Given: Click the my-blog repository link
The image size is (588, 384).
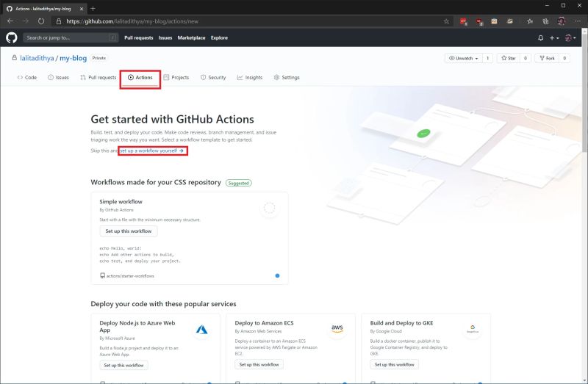Looking at the screenshot, I should (73, 58).
